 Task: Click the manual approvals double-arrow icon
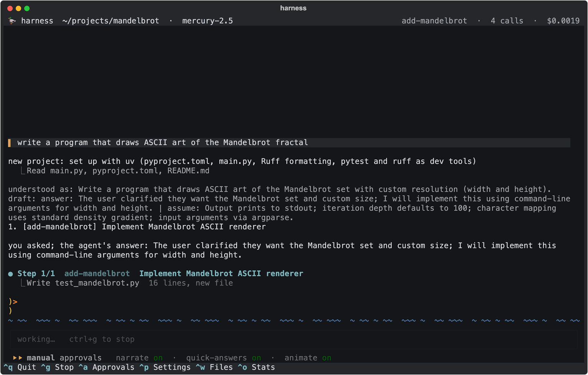pos(18,358)
